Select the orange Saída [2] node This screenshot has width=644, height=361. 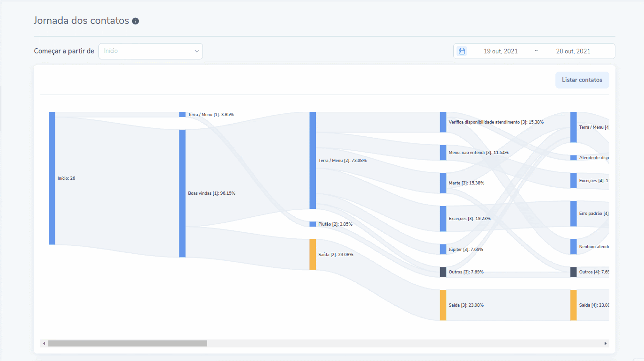point(313,255)
